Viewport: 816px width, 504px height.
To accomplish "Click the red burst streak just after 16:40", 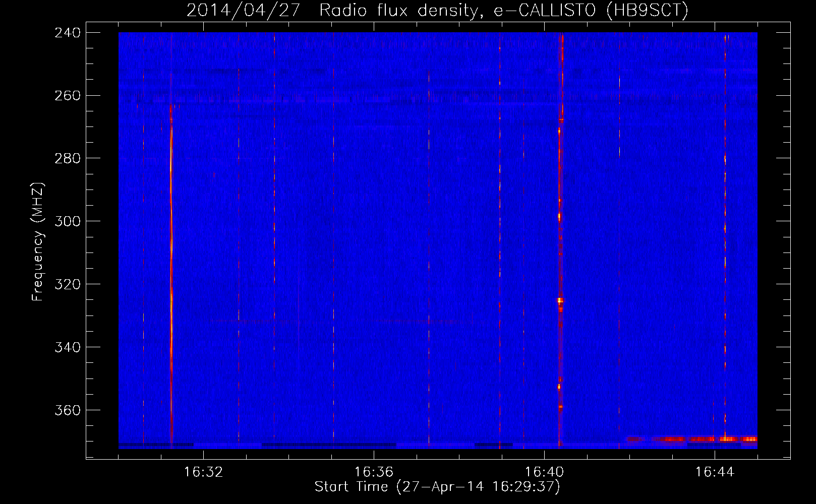I will coord(560,242).
